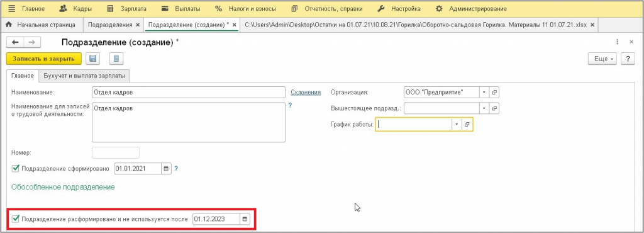This screenshot has width=644, height=233.
Task: Open the Организация record icon
Action: click(494, 93)
